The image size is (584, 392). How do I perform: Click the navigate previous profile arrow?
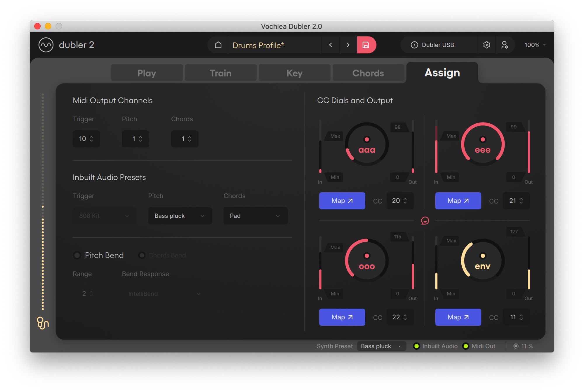click(x=331, y=45)
